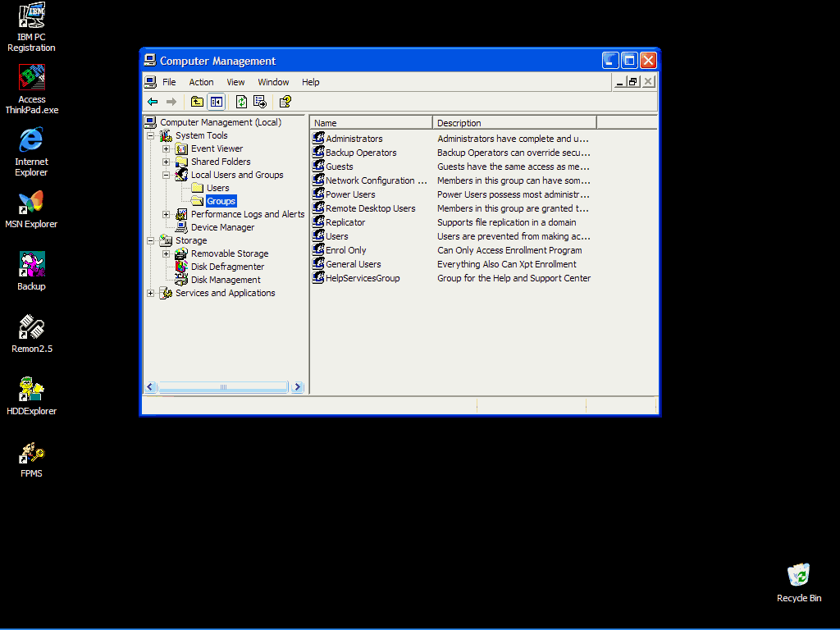Open the Action menu
840x630 pixels.
[202, 82]
